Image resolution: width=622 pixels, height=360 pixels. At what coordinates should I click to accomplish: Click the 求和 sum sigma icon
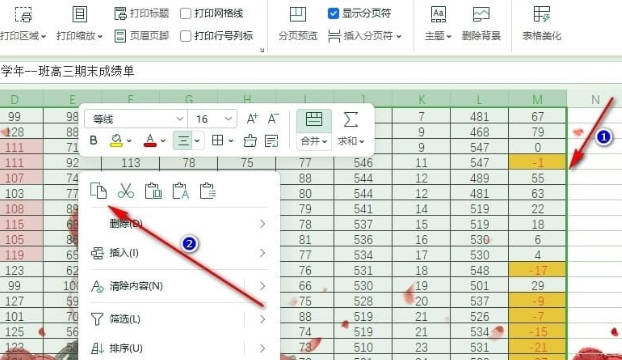tap(351, 119)
